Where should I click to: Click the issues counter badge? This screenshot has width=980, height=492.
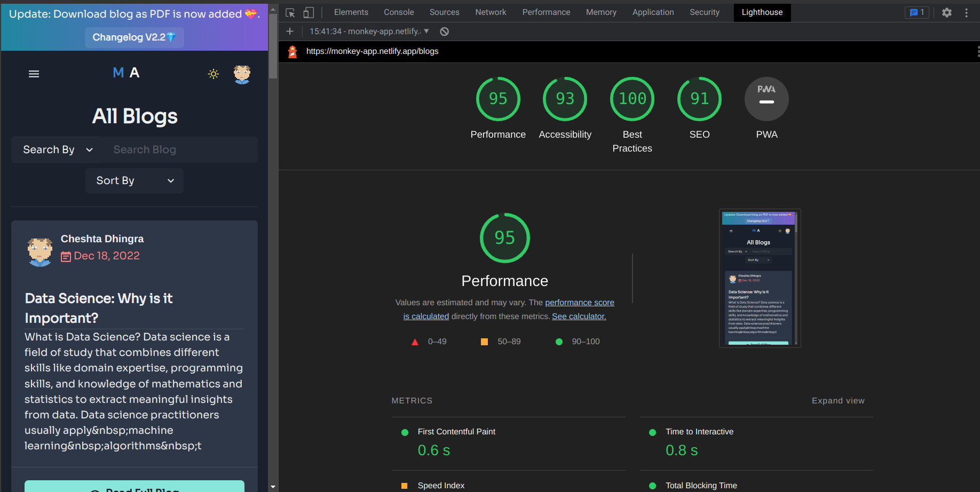(x=917, y=12)
